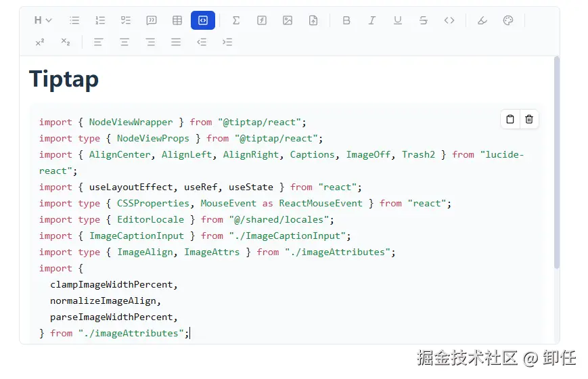
Task: Click the "EditorLocale" type name
Action: [x=150, y=219]
